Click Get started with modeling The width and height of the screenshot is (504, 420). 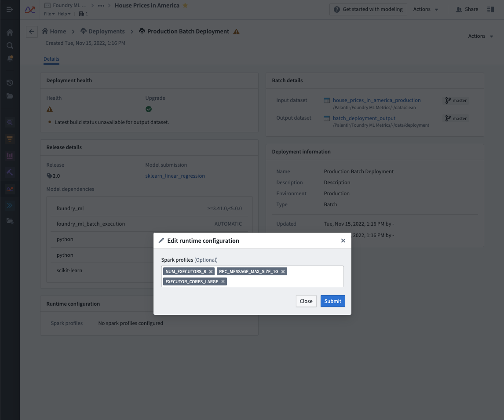click(x=368, y=9)
